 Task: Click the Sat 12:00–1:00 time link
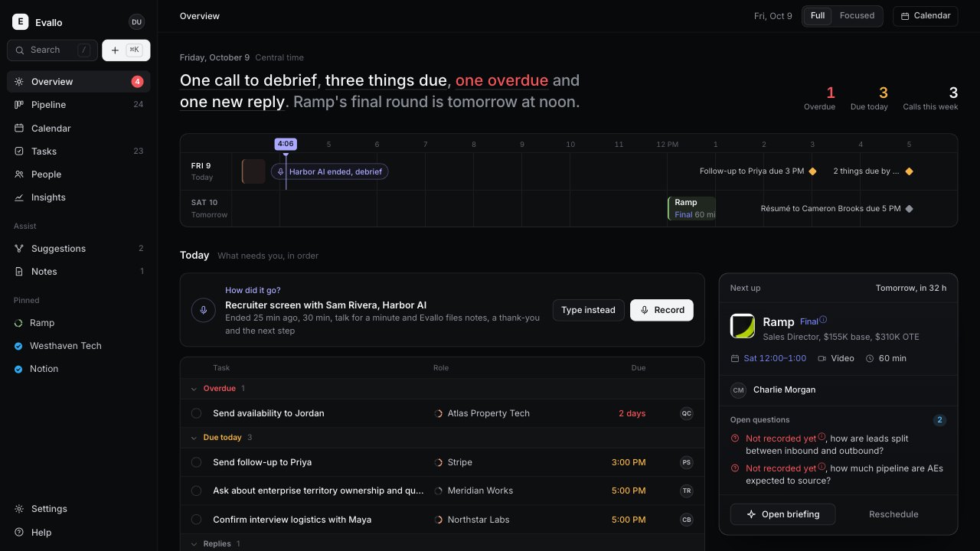769,358
